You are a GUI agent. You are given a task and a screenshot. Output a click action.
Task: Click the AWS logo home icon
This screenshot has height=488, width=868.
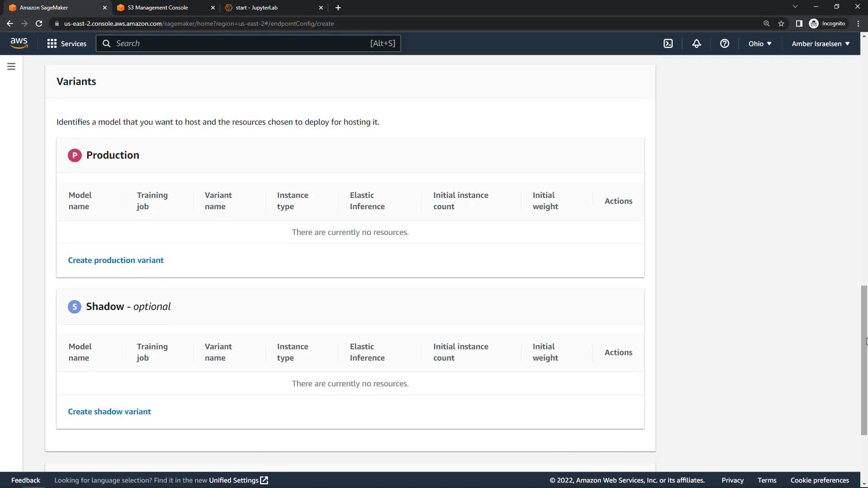tap(19, 43)
